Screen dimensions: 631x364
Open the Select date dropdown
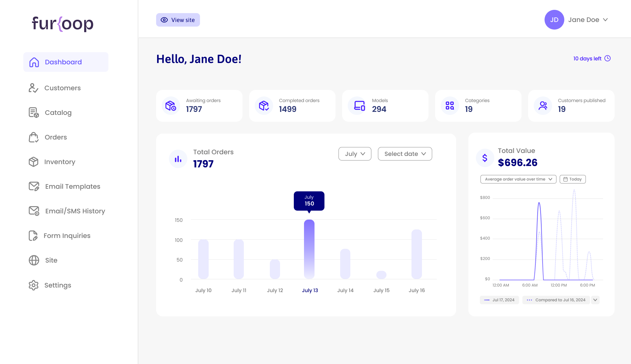click(405, 154)
